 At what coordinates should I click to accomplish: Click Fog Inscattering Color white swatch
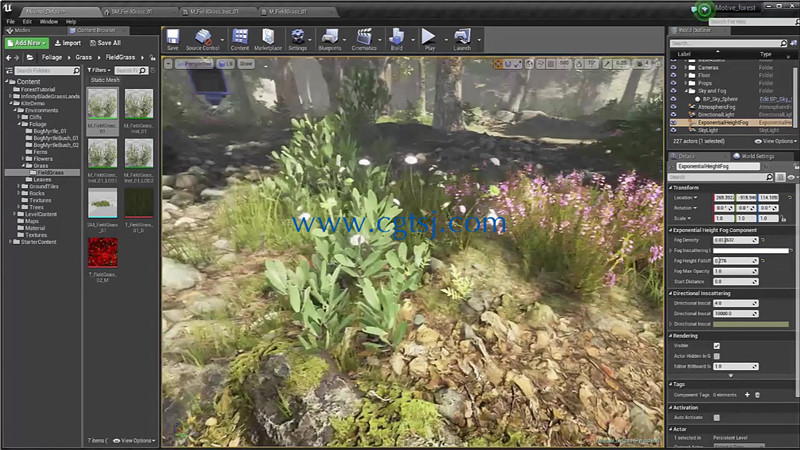[x=751, y=251]
